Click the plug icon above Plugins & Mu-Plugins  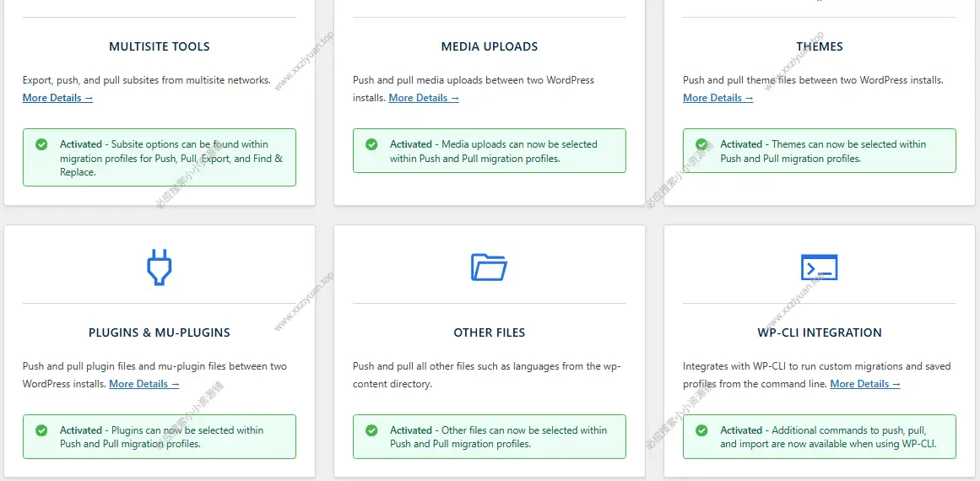[x=159, y=268]
